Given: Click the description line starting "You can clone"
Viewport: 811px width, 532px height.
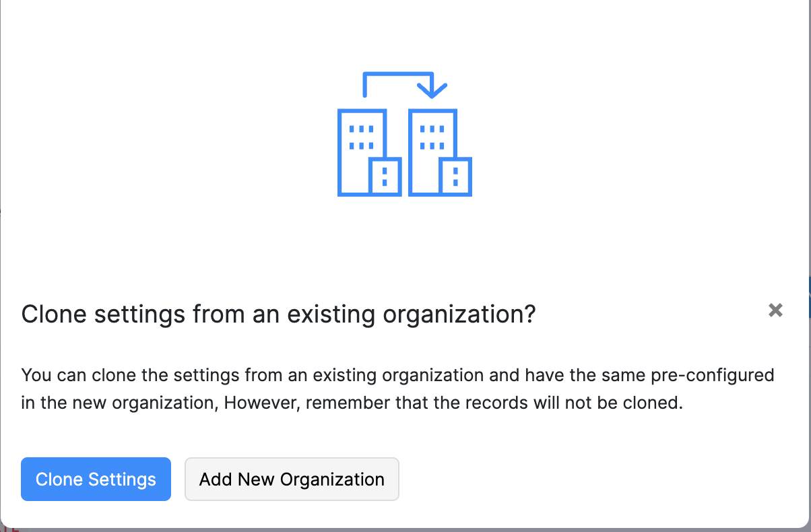Looking at the screenshot, I should (397, 374).
